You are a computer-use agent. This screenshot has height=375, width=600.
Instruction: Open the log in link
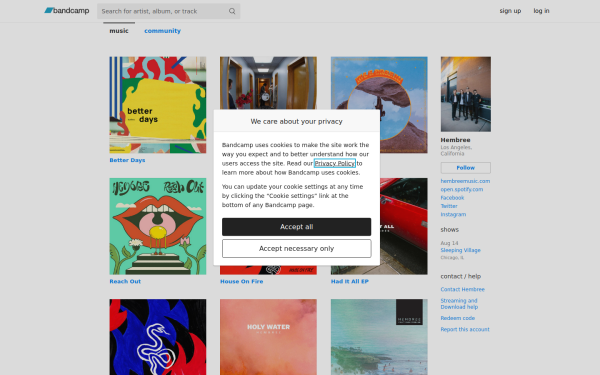pyautogui.click(x=541, y=11)
